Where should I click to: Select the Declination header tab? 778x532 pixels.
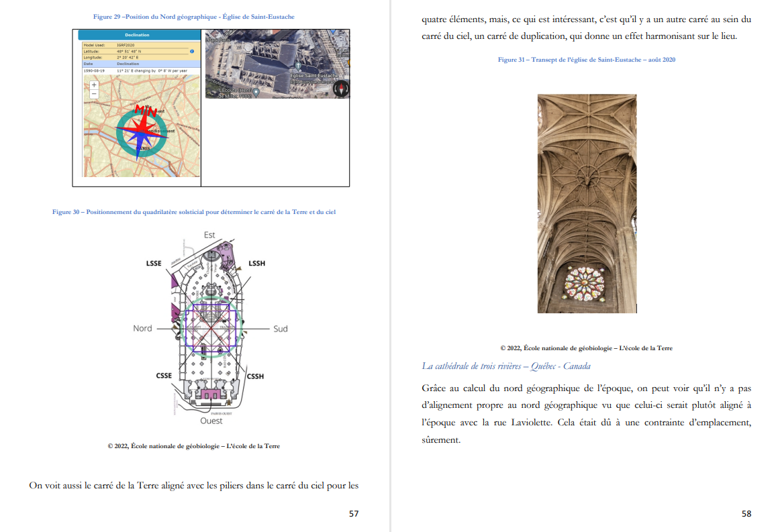(137, 35)
